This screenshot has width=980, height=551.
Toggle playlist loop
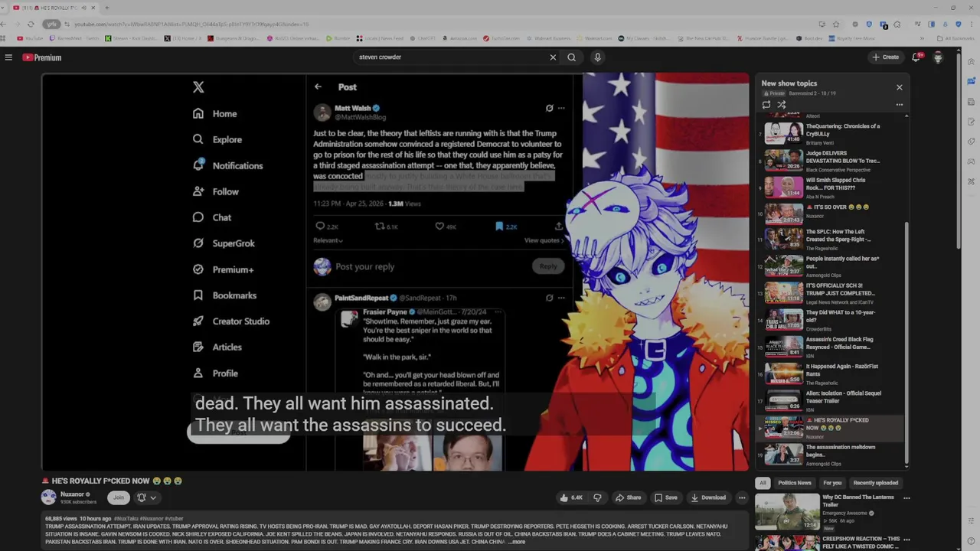click(766, 105)
